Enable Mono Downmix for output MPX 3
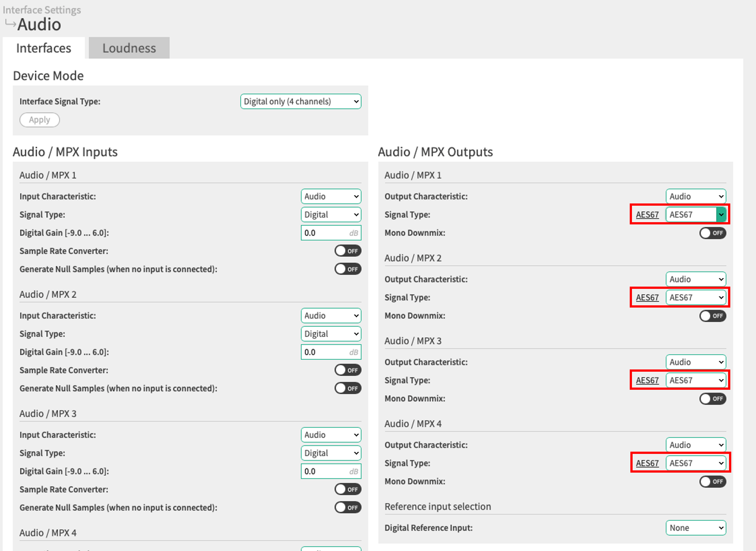 point(712,399)
